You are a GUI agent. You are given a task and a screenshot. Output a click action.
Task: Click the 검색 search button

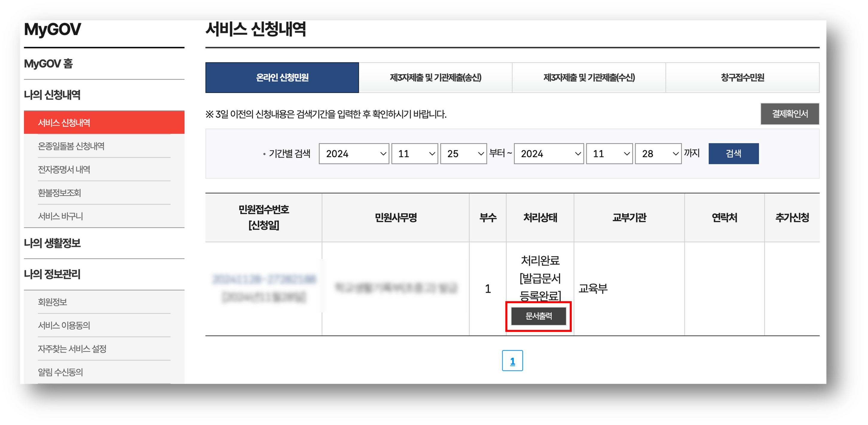point(734,153)
